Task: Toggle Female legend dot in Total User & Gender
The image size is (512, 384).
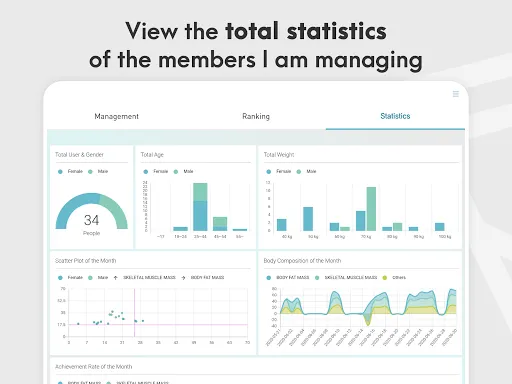Action: click(60, 172)
